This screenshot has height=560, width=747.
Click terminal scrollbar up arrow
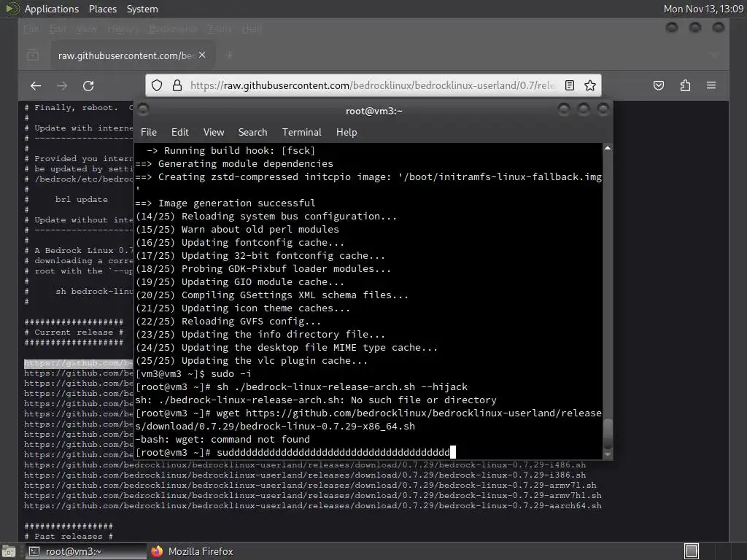[608, 149]
